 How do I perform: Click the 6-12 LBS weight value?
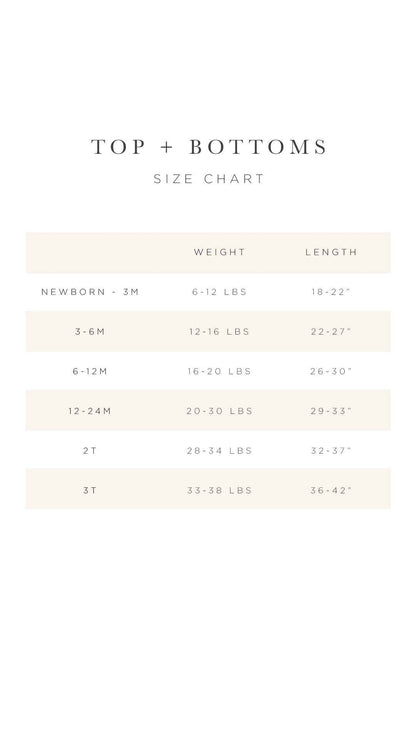click(x=220, y=292)
